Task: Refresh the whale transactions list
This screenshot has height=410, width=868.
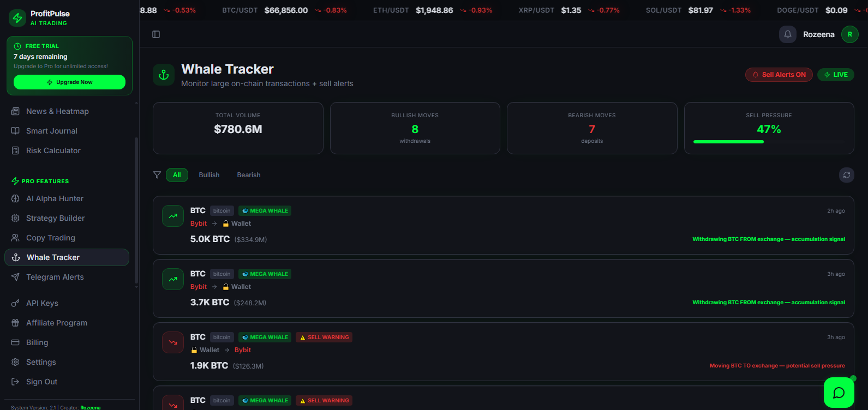Action: pos(847,175)
